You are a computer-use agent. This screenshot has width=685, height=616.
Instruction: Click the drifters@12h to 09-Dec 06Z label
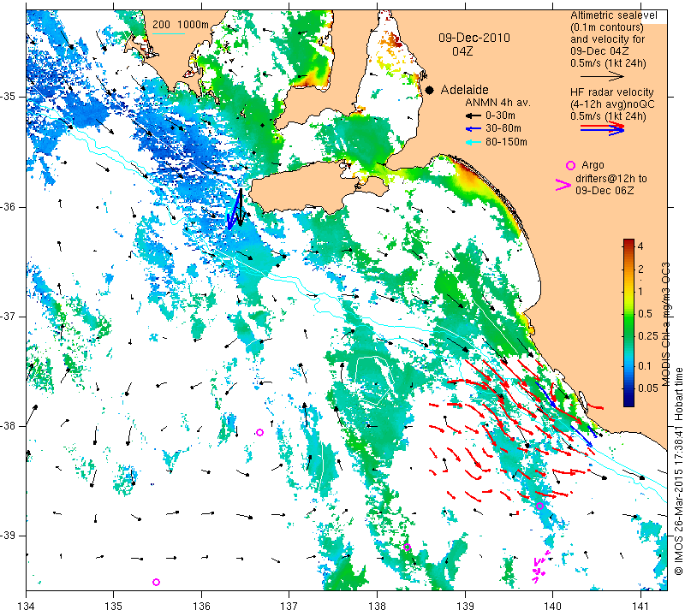click(x=611, y=185)
